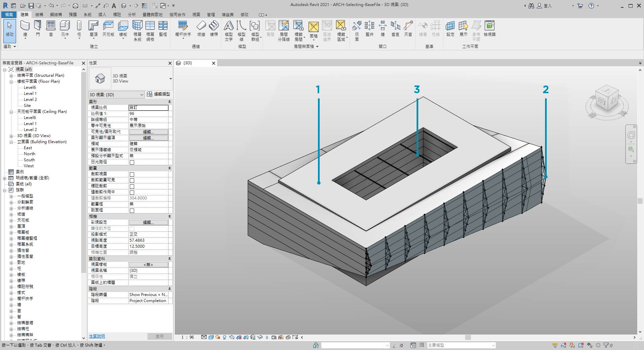
Task: Click the project browser vertical scrollbar
Action: click(x=84, y=172)
